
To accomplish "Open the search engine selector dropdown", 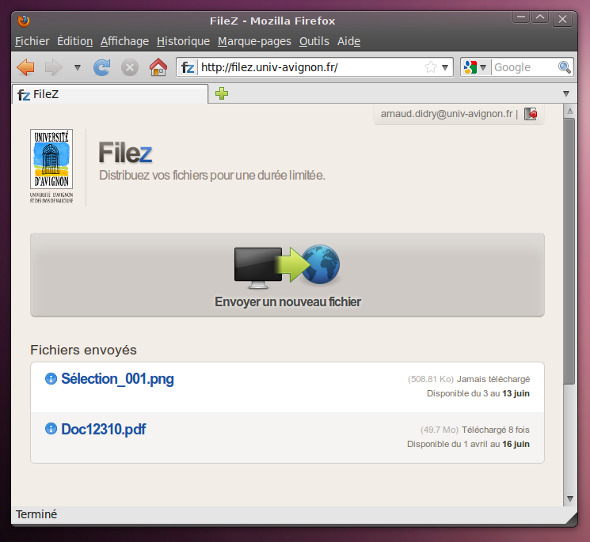I will coord(476,67).
